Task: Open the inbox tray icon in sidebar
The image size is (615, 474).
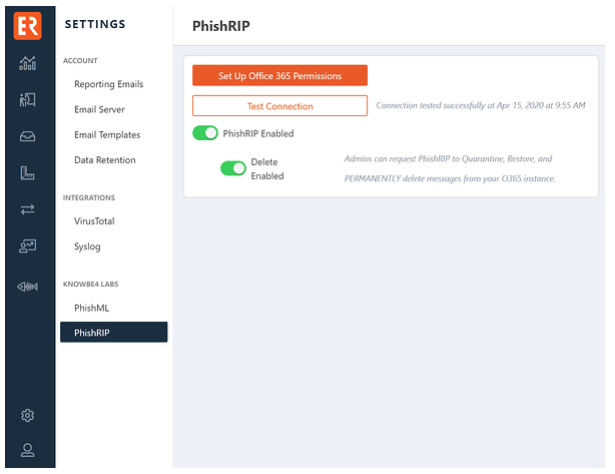Action: coord(27,136)
